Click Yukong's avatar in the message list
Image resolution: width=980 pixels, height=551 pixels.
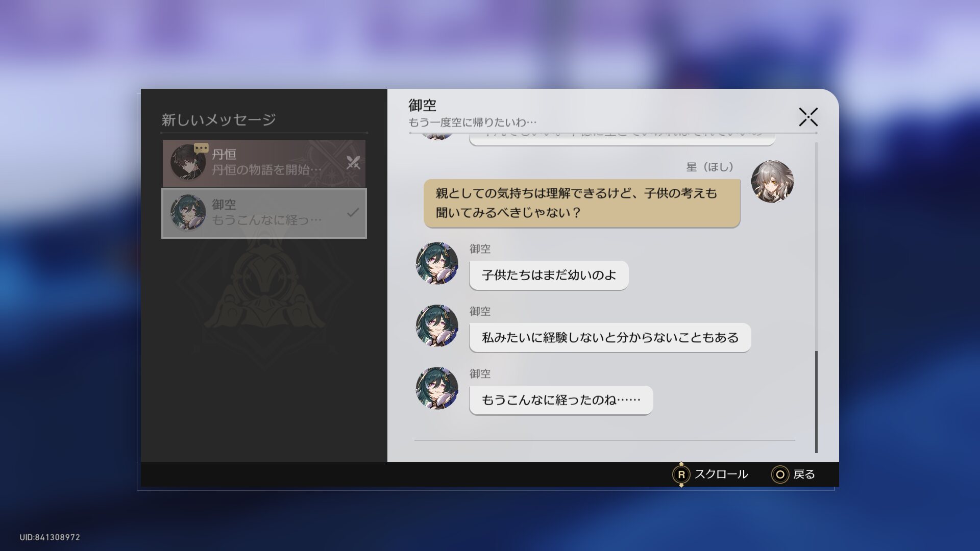point(187,213)
